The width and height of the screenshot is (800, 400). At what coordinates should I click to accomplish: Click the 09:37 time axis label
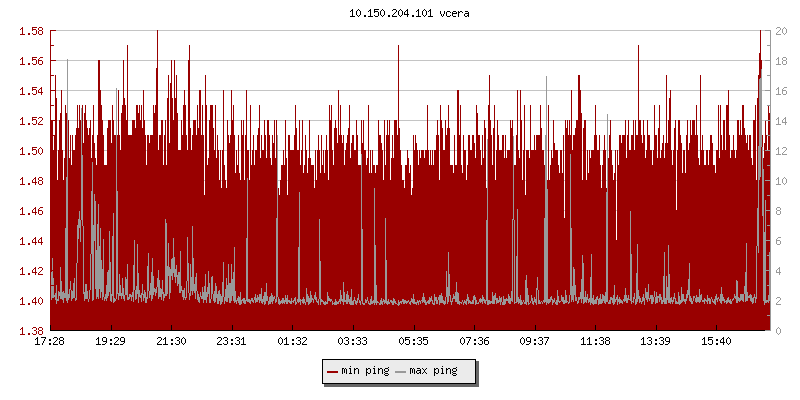point(534,342)
